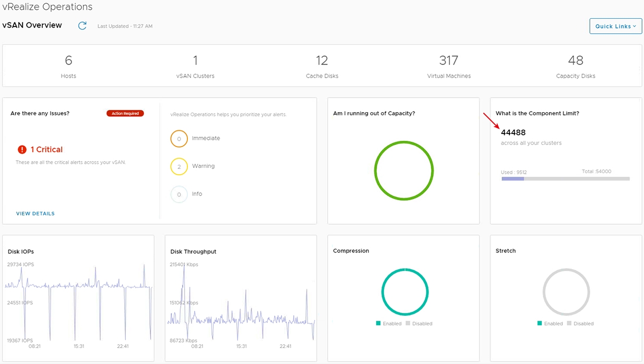The image size is (644, 364).
Task: Open the Quick Links dropdown
Action: [616, 26]
